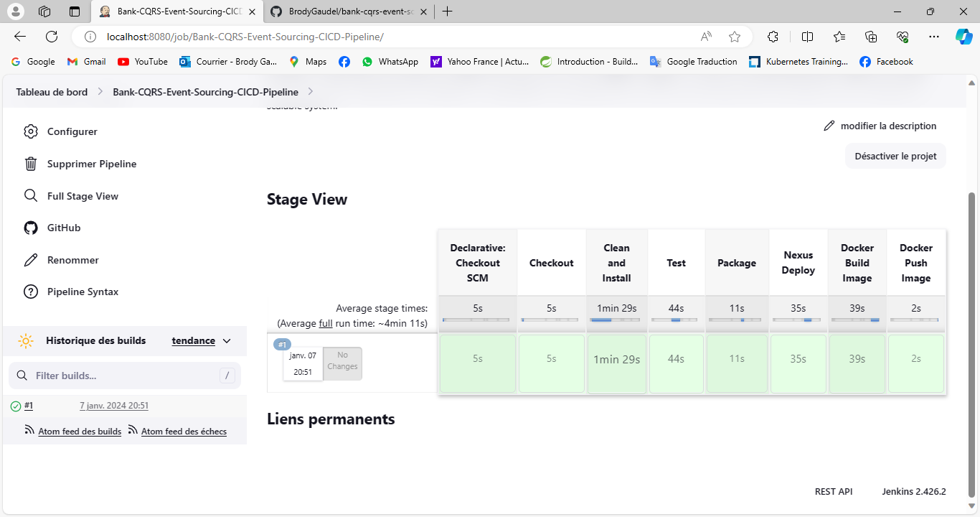
Task: Click the green success icon for build #1
Action: coord(16,406)
